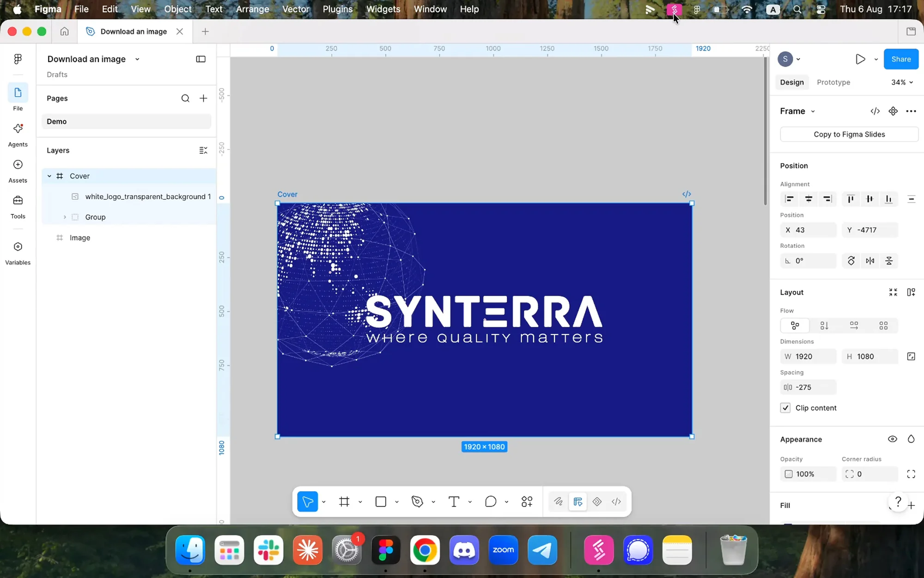Open the Plugins menu
924x578 pixels.
click(337, 9)
